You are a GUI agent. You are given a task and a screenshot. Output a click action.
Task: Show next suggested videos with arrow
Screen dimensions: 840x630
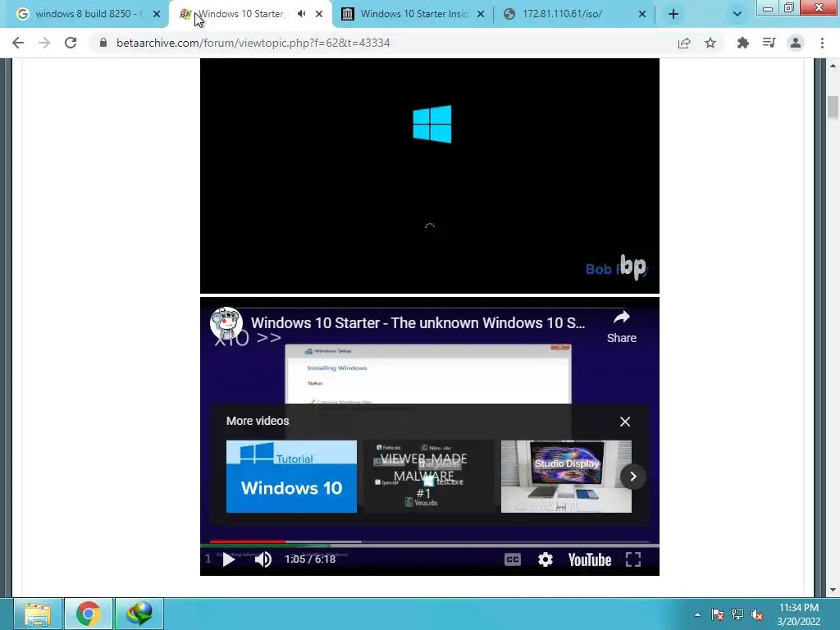(632, 477)
